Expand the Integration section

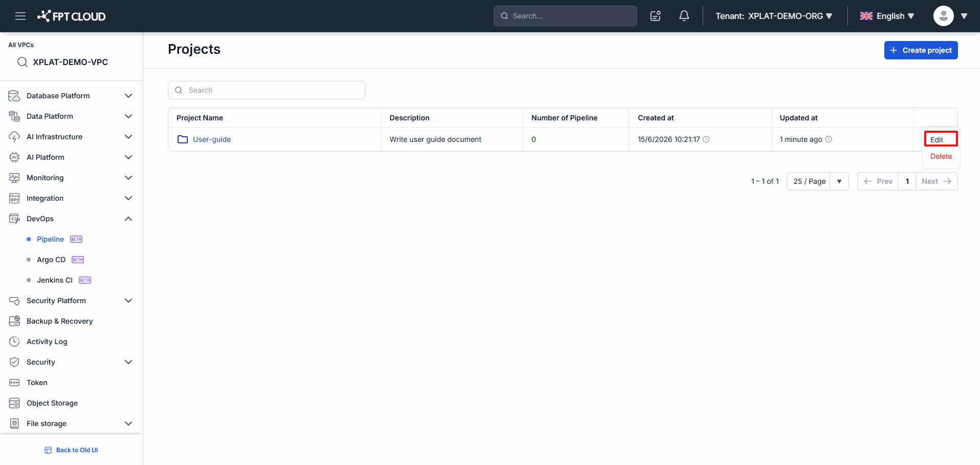(x=128, y=198)
